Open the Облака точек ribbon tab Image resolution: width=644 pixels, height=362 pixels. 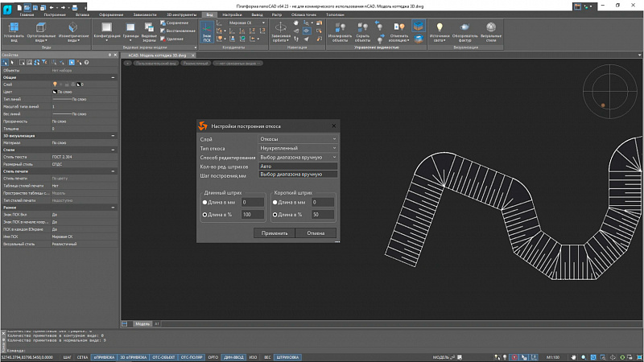(303, 14)
